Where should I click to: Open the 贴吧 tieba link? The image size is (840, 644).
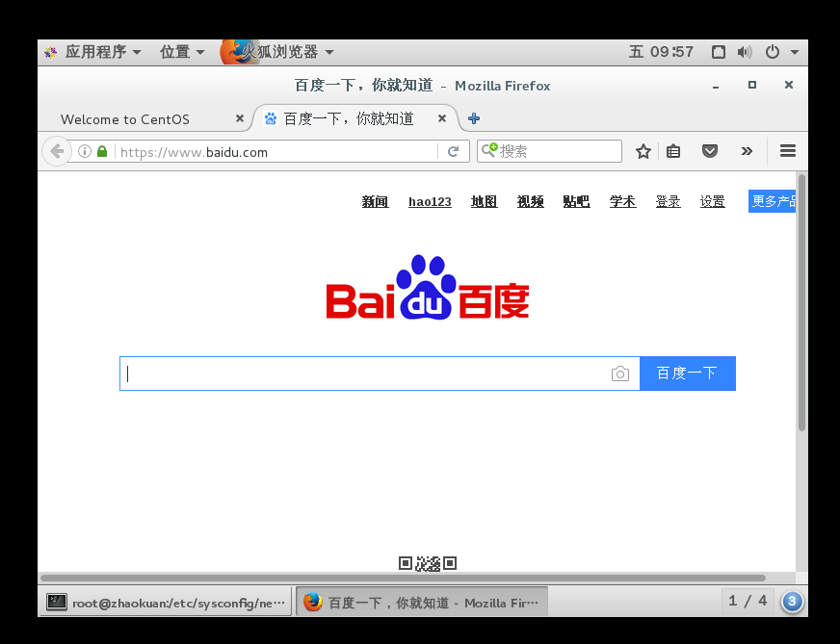[576, 201]
